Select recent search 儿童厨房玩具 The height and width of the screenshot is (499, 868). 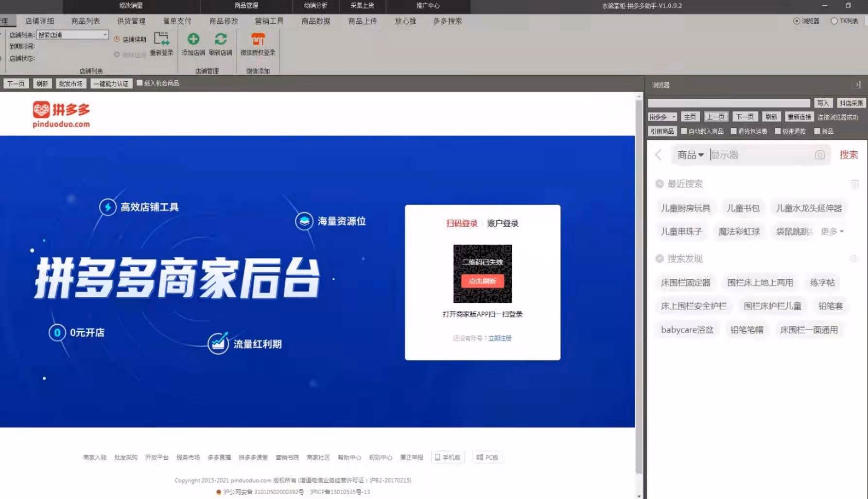click(x=685, y=208)
